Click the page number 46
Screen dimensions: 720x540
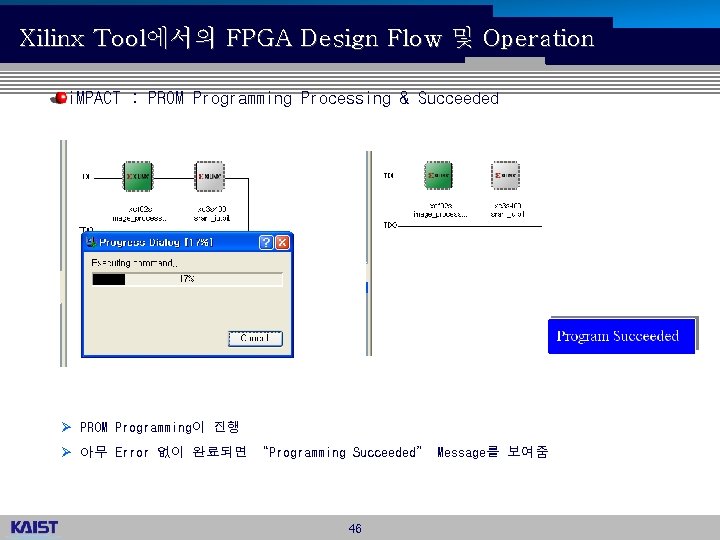coord(355,529)
